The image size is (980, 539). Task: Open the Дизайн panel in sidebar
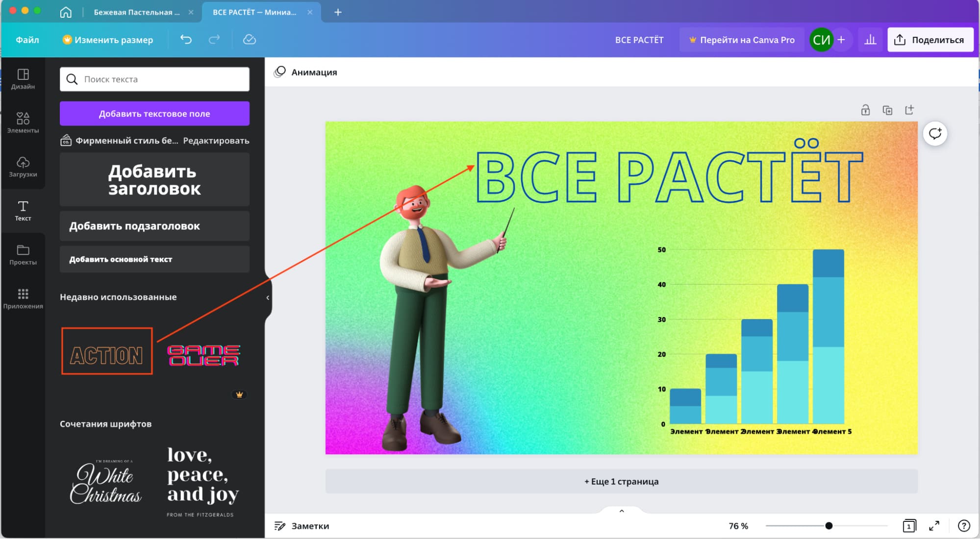(23, 79)
